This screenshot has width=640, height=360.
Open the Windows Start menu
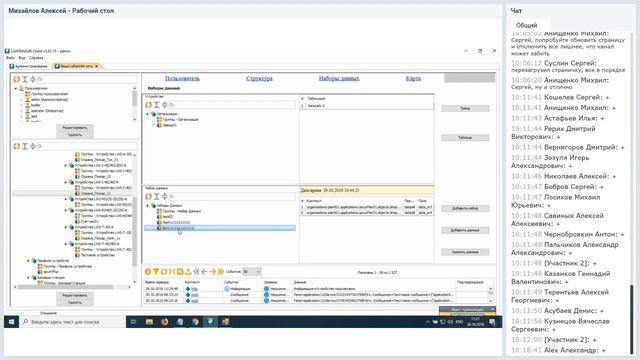[x=11, y=322]
